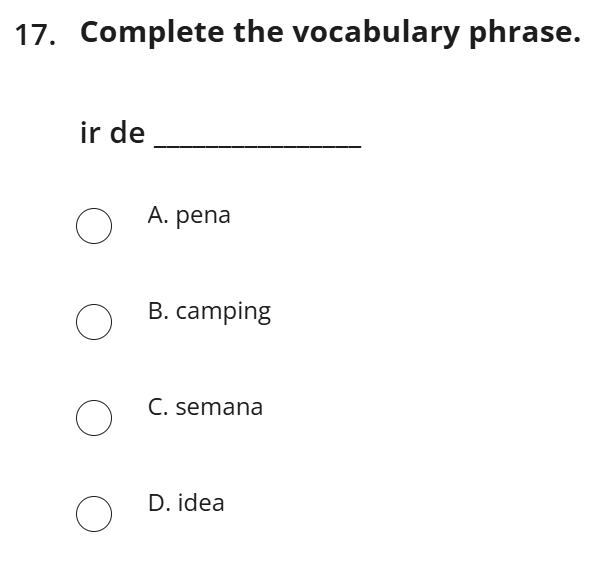This screenshot has width=610, height=561.
Task: Click the answer word 'idea'
Action: [201, 503]
